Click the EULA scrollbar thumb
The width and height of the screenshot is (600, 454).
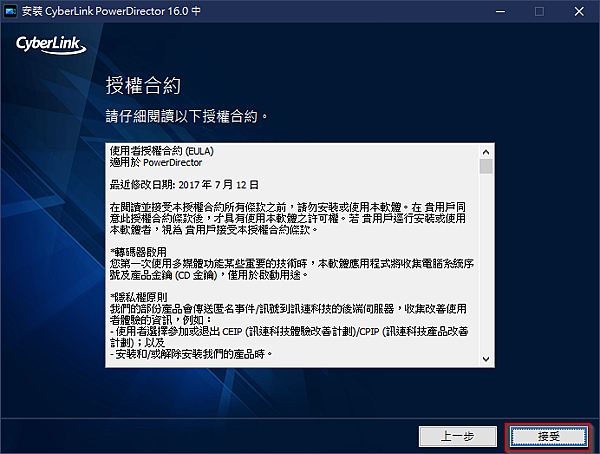pos(486,167)
